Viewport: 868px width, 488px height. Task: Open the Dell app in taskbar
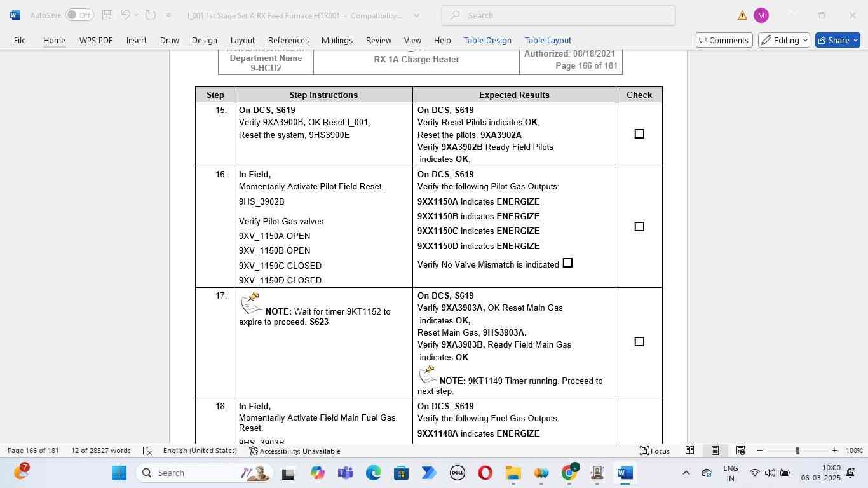(x=457, y=473)
